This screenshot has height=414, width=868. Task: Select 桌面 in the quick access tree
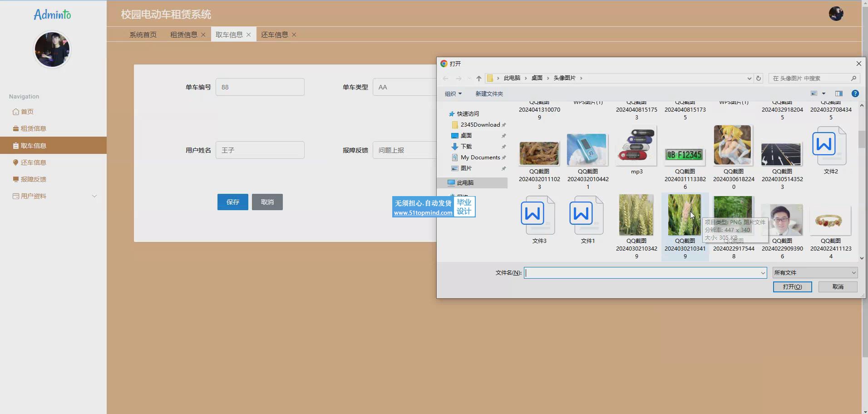point(466,136)
